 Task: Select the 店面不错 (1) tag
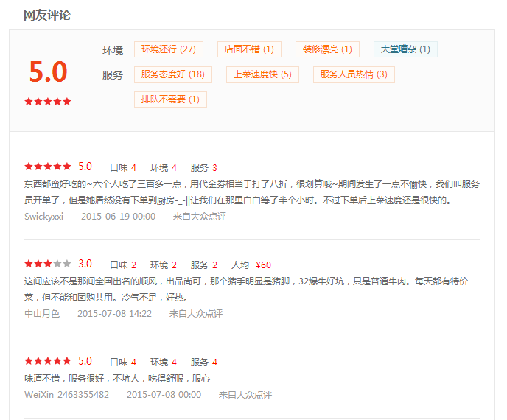249,49
